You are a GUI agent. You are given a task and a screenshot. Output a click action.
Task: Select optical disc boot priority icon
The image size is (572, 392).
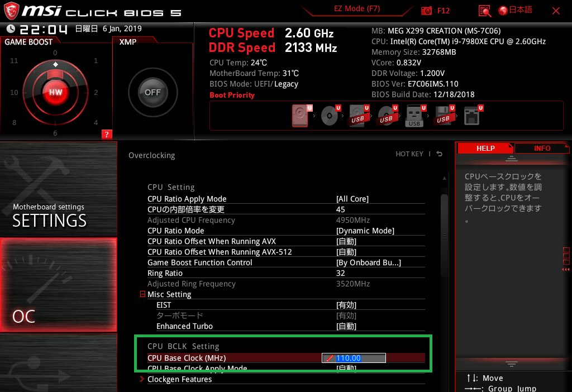pyautogui.click(x=330, y=116)
